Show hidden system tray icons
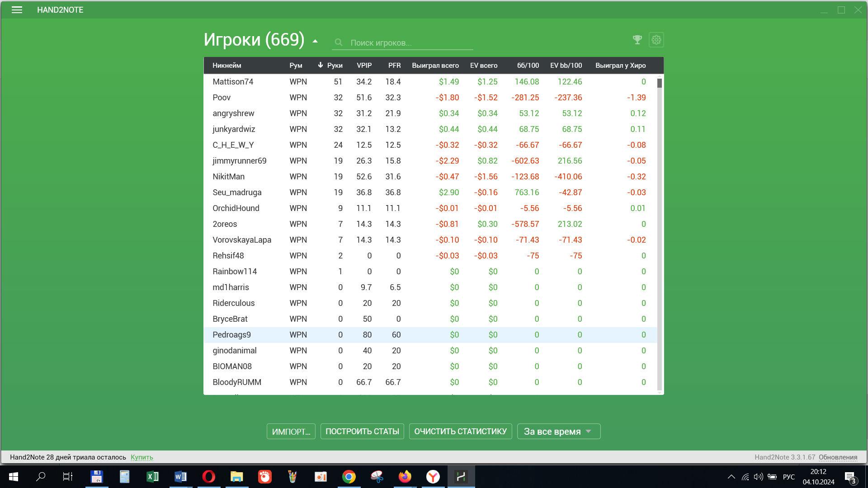868x488 pixels. (731, 477)
